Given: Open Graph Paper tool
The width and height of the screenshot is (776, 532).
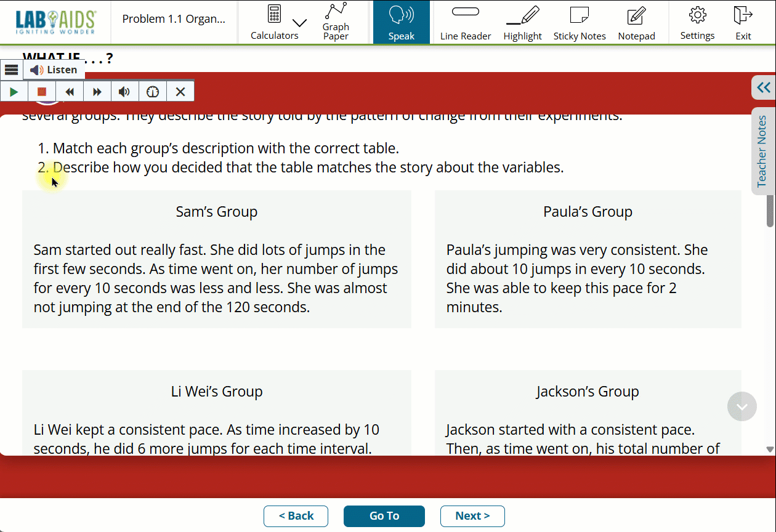Looking at the screenshot, I should [336, 22].
